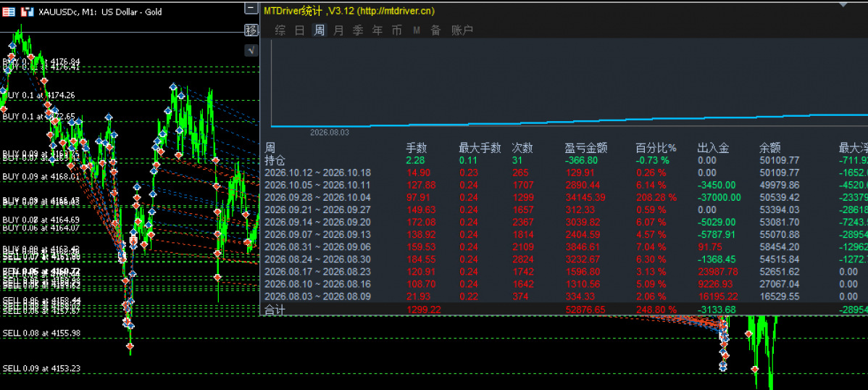Click the -37000.00 withdrawal cell
The height and width of the screenshot is (390, 868).
[x=719, y=197]
